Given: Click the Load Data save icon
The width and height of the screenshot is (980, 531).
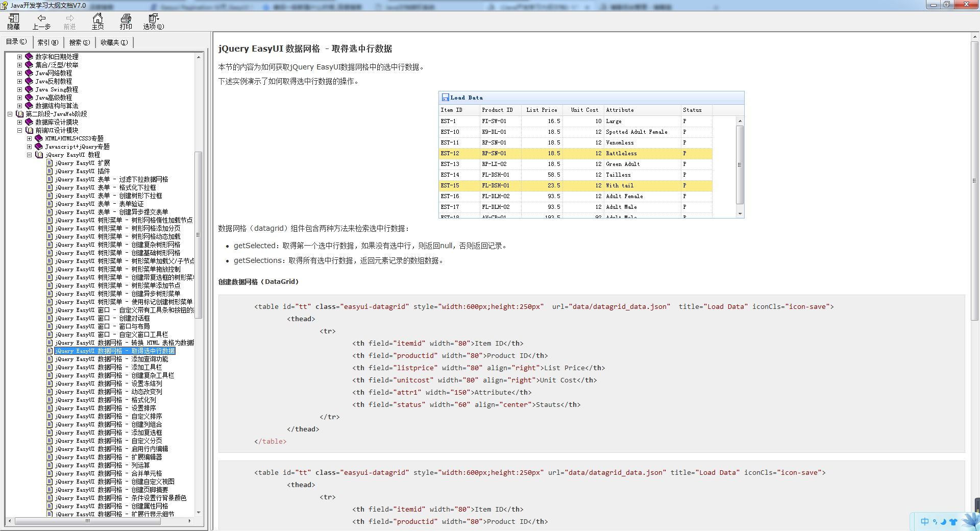Looking at the screenshot, I should pos(445,98).
